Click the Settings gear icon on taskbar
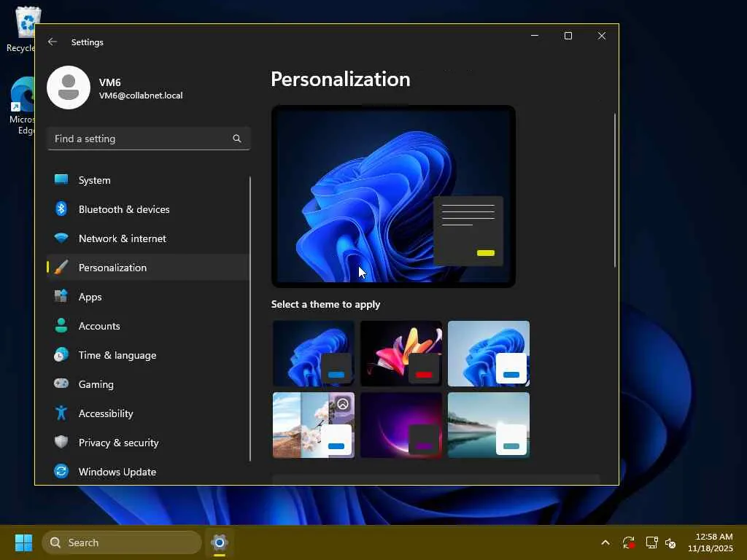 tap(219, 542)
